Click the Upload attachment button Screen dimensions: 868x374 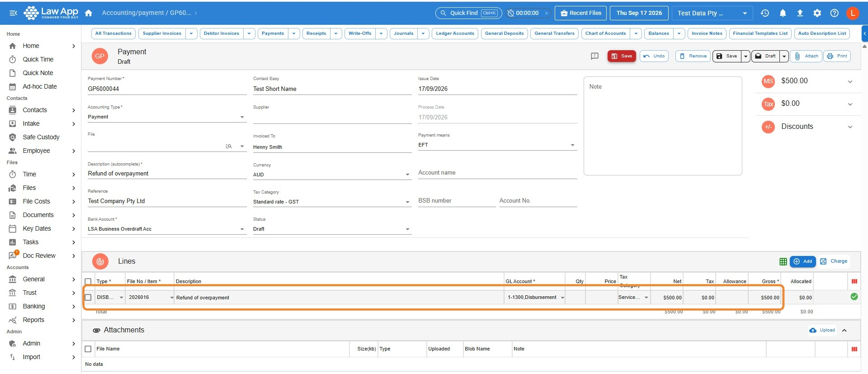click(822, 330)
